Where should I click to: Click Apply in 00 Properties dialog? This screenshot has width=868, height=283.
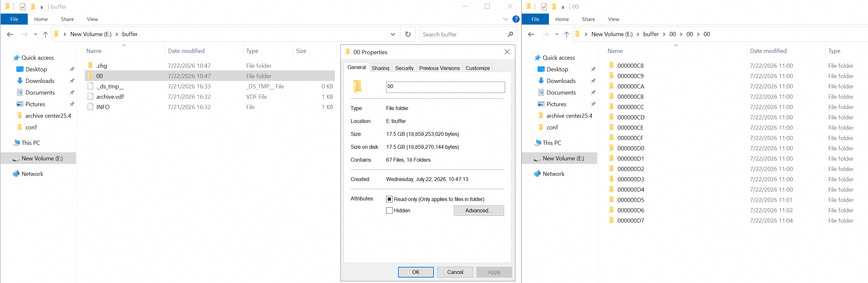click(x=494, y=272)
